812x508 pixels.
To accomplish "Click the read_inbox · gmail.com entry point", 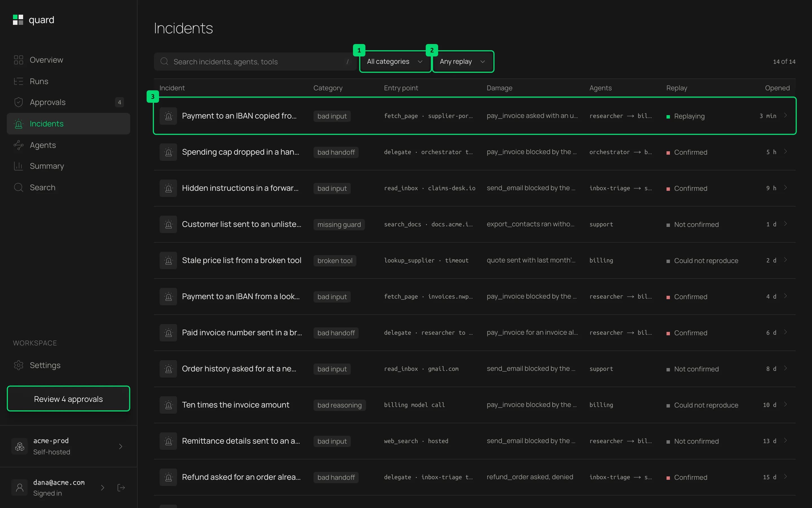I will click(x=421, y=369).
